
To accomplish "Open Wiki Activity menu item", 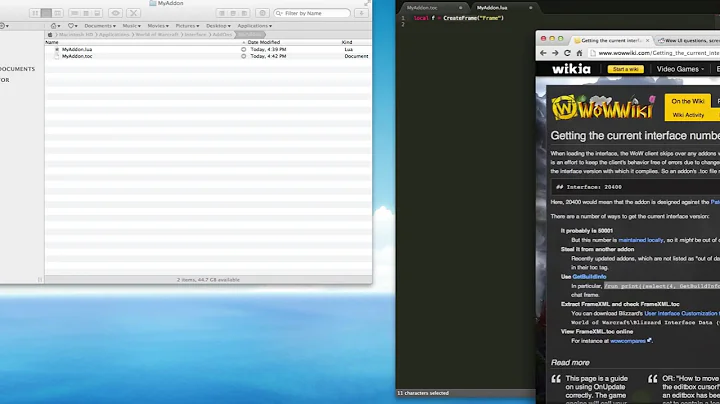I will (x=688, y=115).
